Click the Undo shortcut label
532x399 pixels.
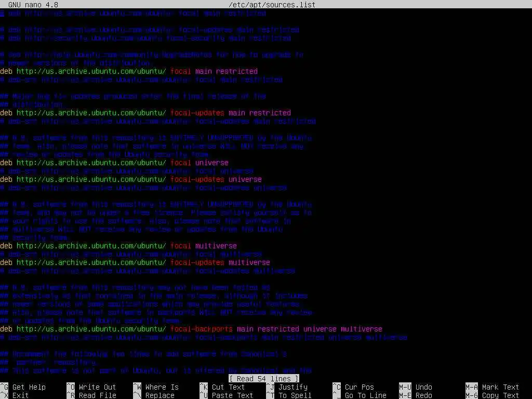click(424, 387)
